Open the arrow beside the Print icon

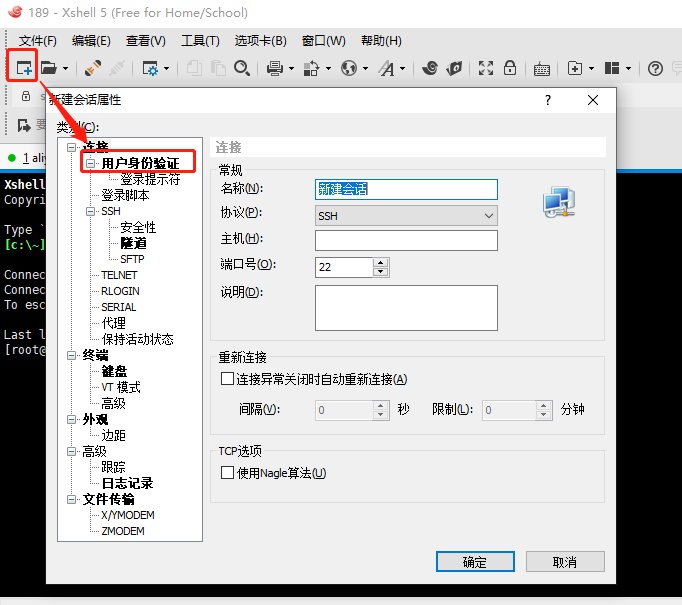click(x=291, y=69)
